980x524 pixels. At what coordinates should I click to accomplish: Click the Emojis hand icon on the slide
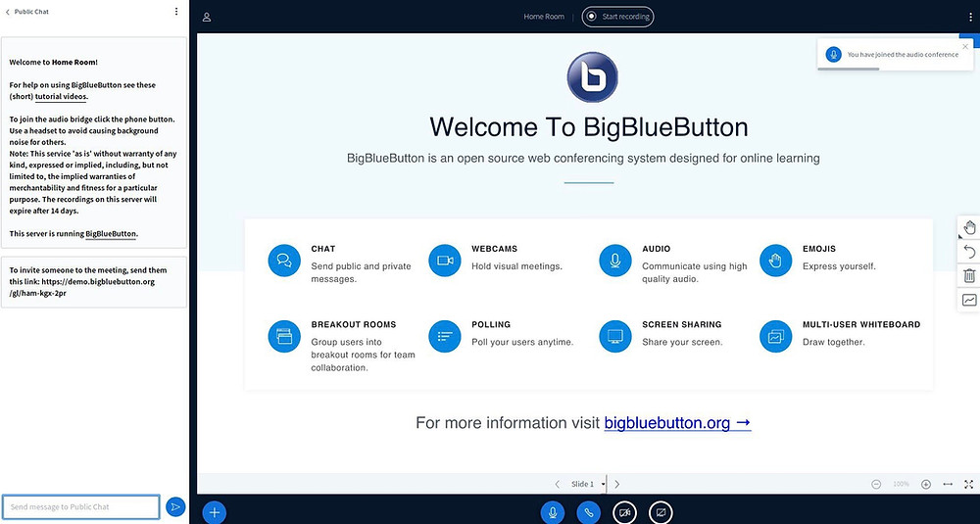tap(775, 261)
